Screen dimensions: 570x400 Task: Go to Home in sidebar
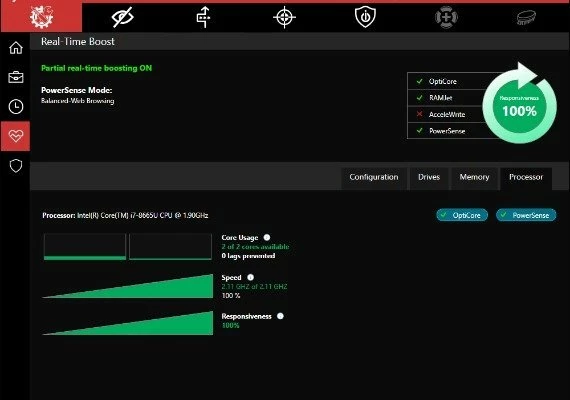coord(16,48)
